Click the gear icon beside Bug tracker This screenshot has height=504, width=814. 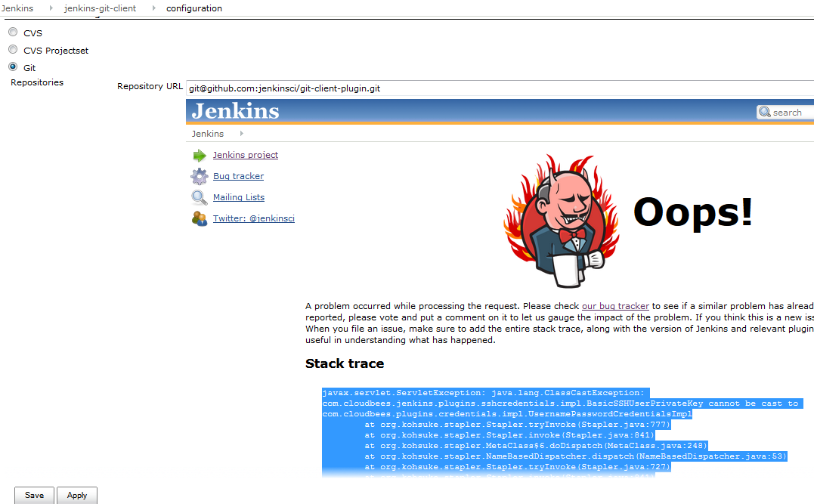[200, 177]
